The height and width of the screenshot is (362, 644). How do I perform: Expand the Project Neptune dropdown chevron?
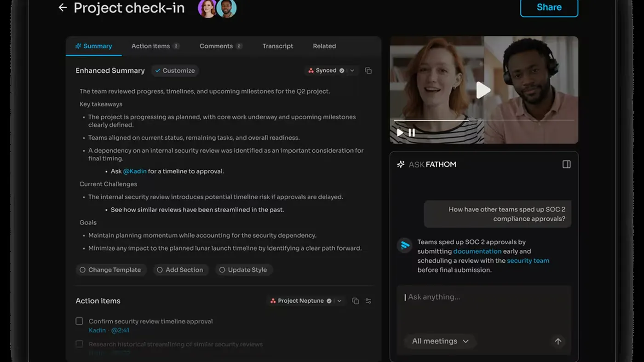click(339, 301)
